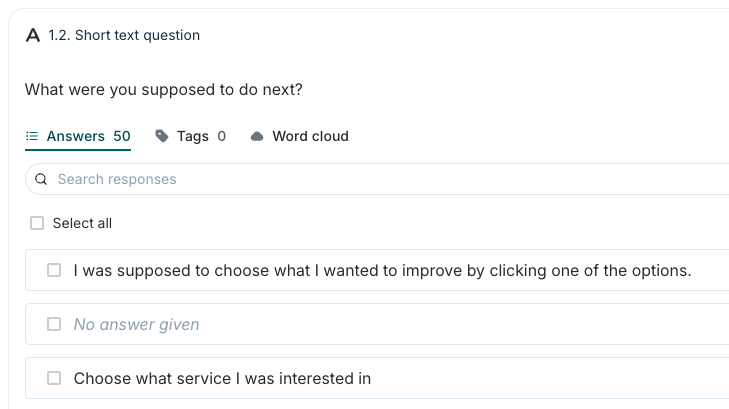Check the 'I was supposed to choose' answer
Viewport: 729px width, 409px height.
[x=54, y=270]
